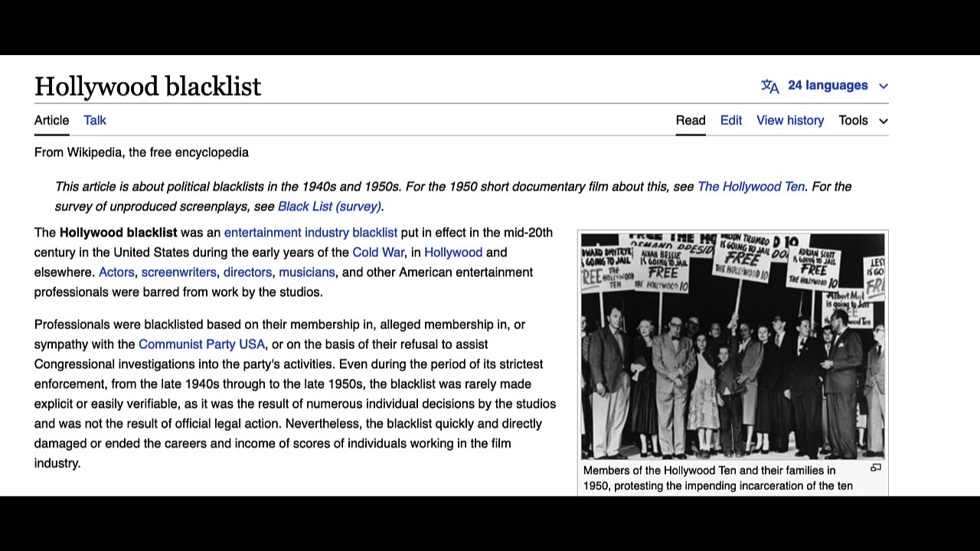Screen dimensions: 980x551
Task: Open the directors link
Action: (x=247, y=272)
